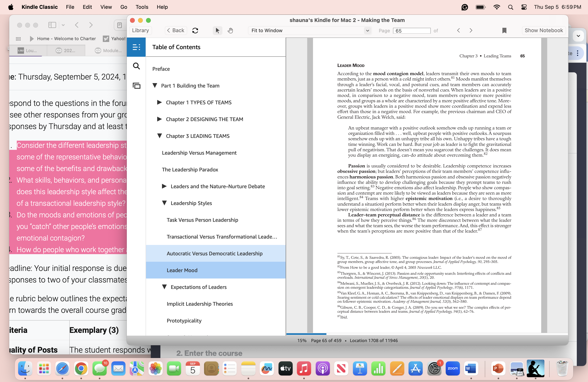This screenshot has width=588, height=382.
Task: Select the hand pan tool
Action: point(230,30)
